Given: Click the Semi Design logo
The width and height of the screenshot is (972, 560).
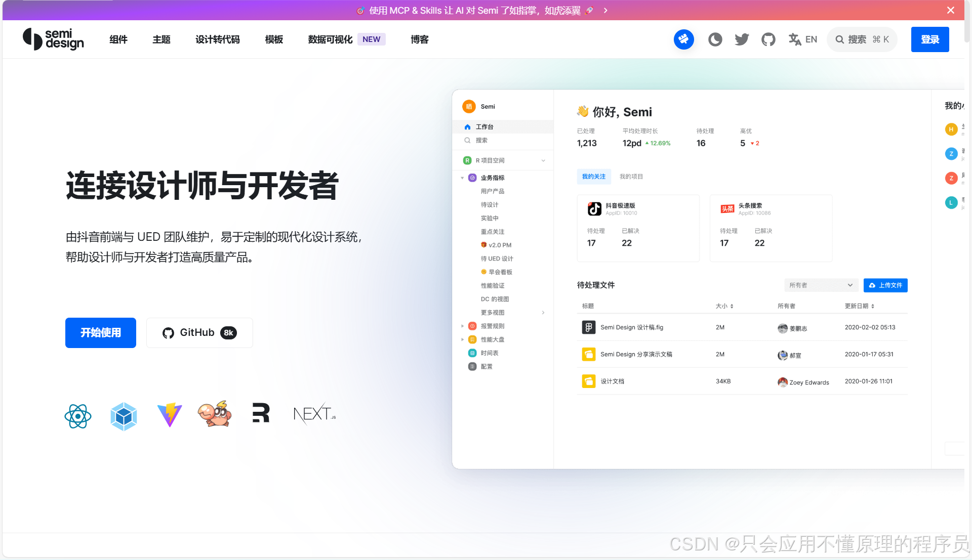Looking at the screenshot, I should [x=54, y=39].
